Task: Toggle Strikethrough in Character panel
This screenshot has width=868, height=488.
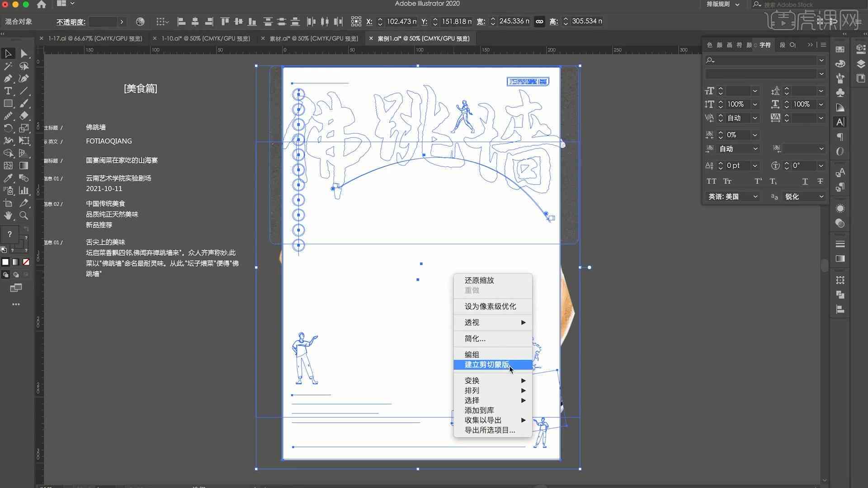Action: 820,181
